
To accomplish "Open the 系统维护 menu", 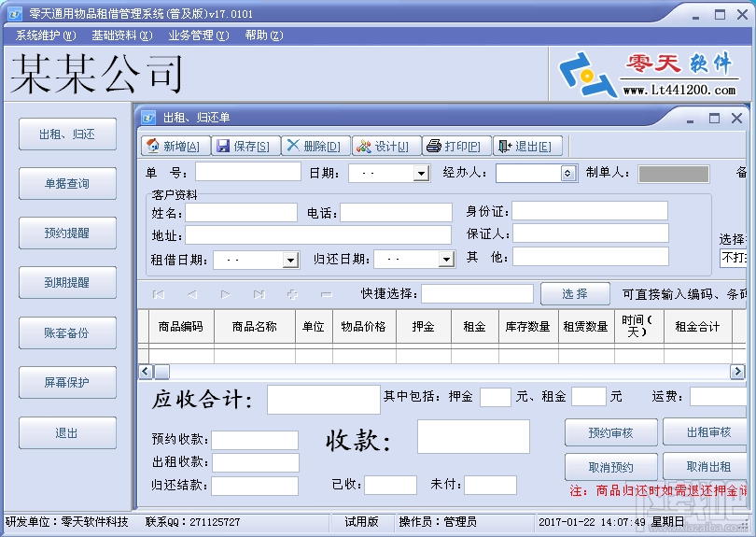I will click(46, 35).
